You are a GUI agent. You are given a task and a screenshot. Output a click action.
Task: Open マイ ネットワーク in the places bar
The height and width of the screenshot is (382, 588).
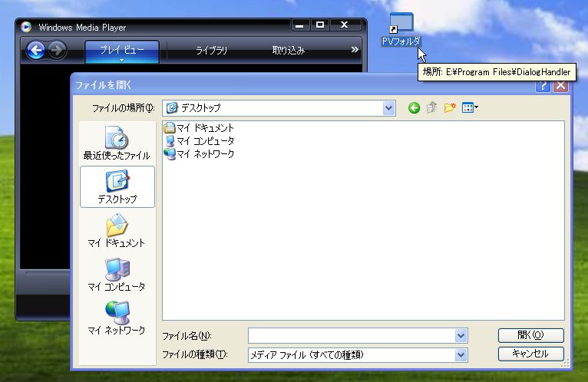coord(117,318)
